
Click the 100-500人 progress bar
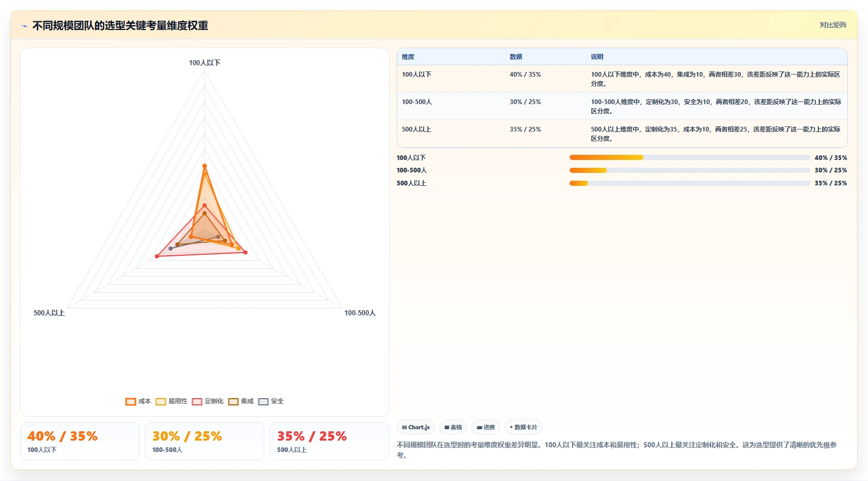click(690, 170)
